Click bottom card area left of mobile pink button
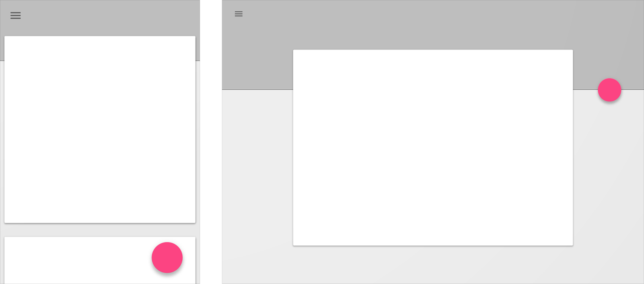This screenshot has width=644, height=284. pos(76,260)
